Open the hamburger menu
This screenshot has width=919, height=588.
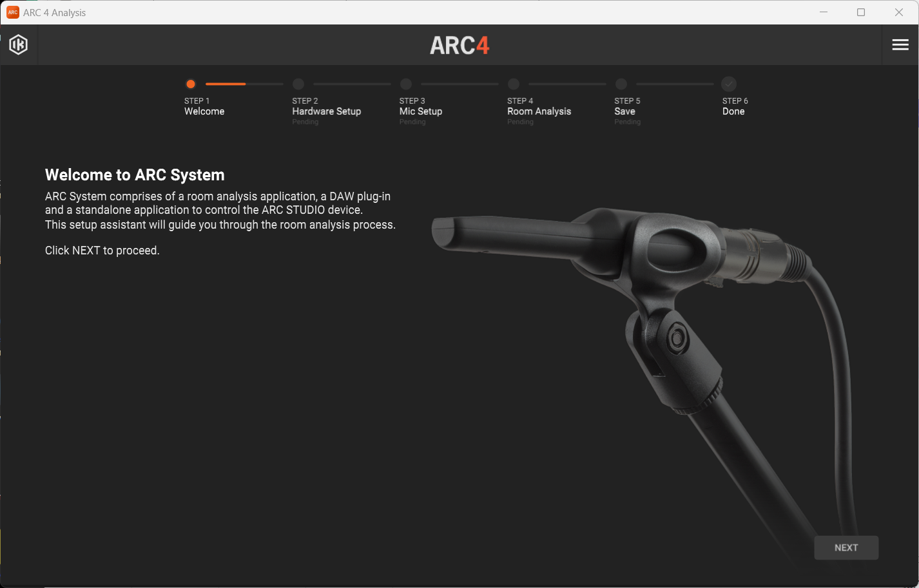[900, 44]
